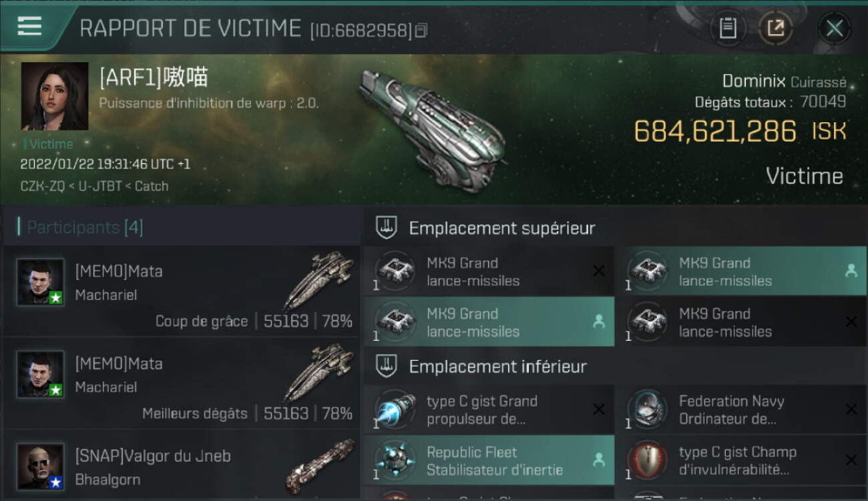Viewport: 868px width, 501px height.
Task: Click the Catch region link
Action: (x=152, y=186)
